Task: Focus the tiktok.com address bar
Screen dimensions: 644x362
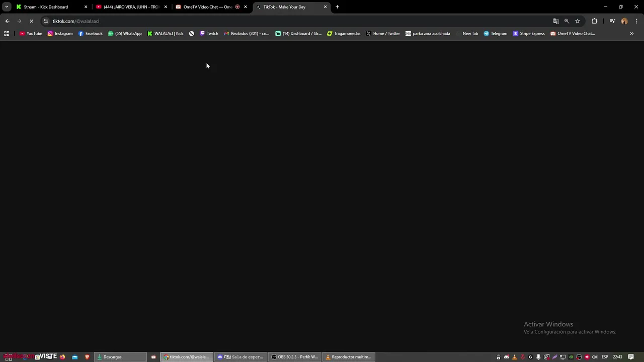Action: 297,21
